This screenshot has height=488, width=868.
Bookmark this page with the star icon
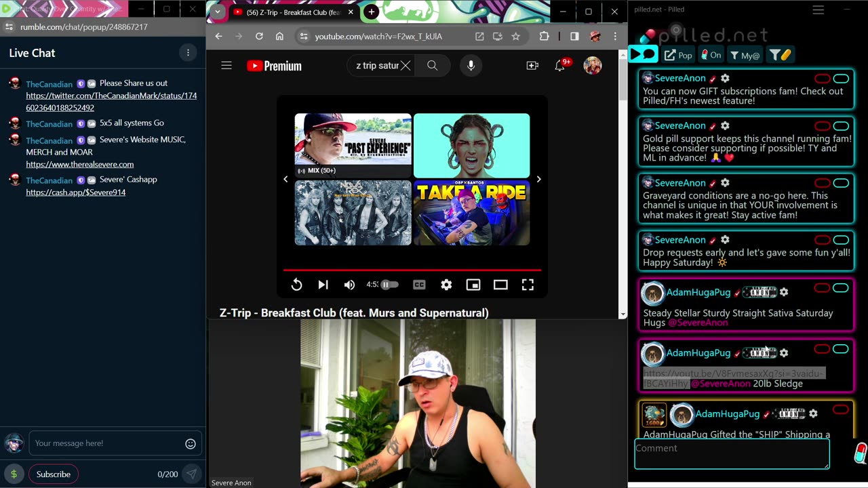point(515,36)
